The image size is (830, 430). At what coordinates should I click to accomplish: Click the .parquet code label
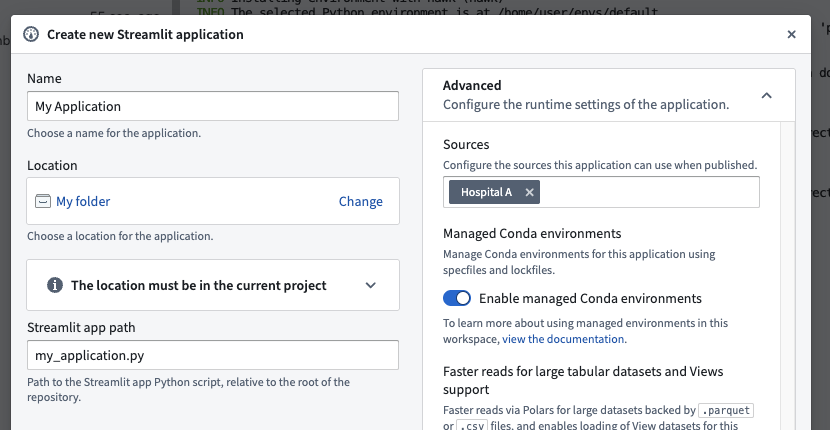726,410
